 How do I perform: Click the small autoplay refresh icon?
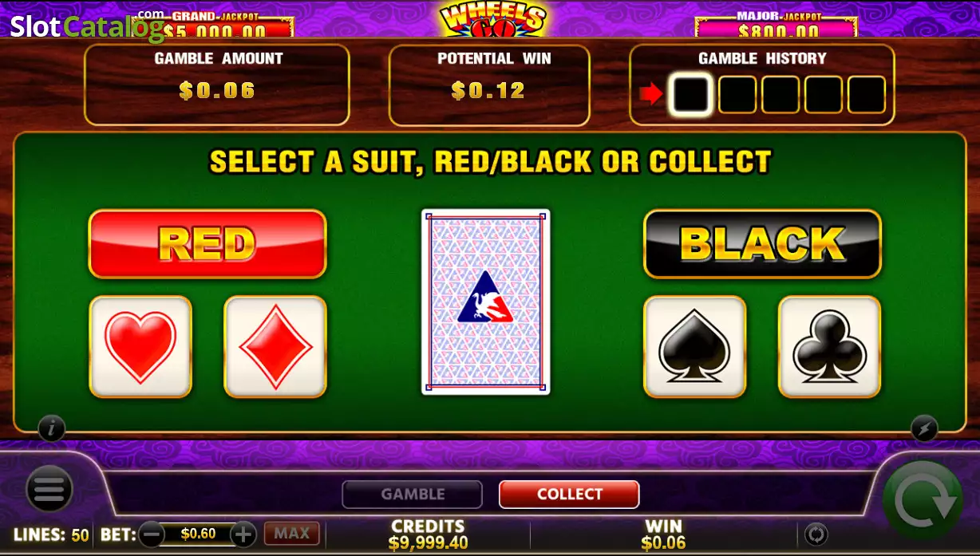pos(816,534)
